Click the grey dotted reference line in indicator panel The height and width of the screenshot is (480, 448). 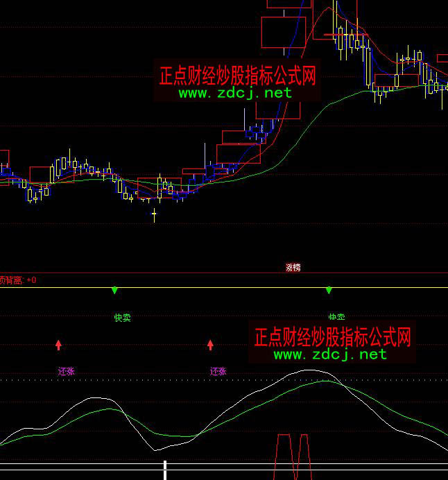click(139, 380)
